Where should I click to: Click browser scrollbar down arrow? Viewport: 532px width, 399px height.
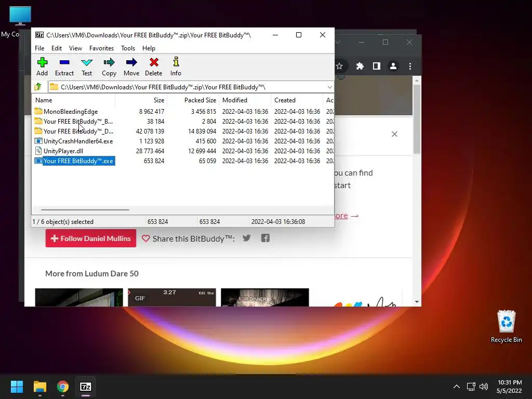pos(417,302)
